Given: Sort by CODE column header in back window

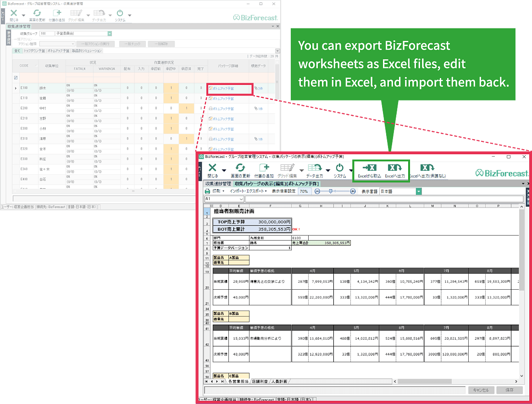Looking at the screenshot, I should pos(24,66).
